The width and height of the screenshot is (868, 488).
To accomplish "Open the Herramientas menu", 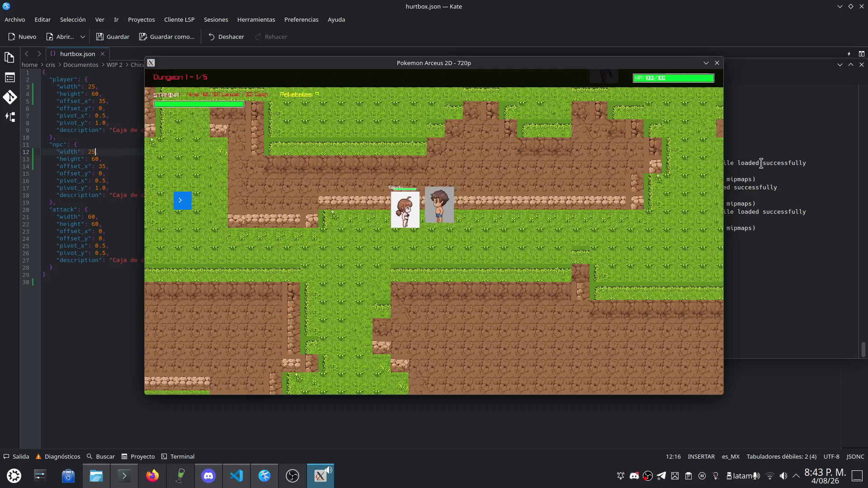I will 256,19.
